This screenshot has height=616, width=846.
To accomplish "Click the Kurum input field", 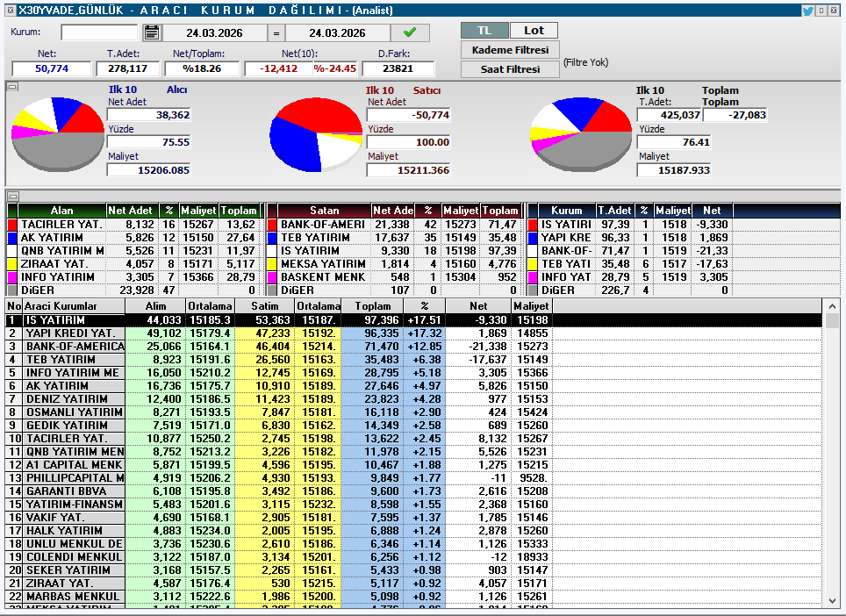I will [x=99, y=32].
